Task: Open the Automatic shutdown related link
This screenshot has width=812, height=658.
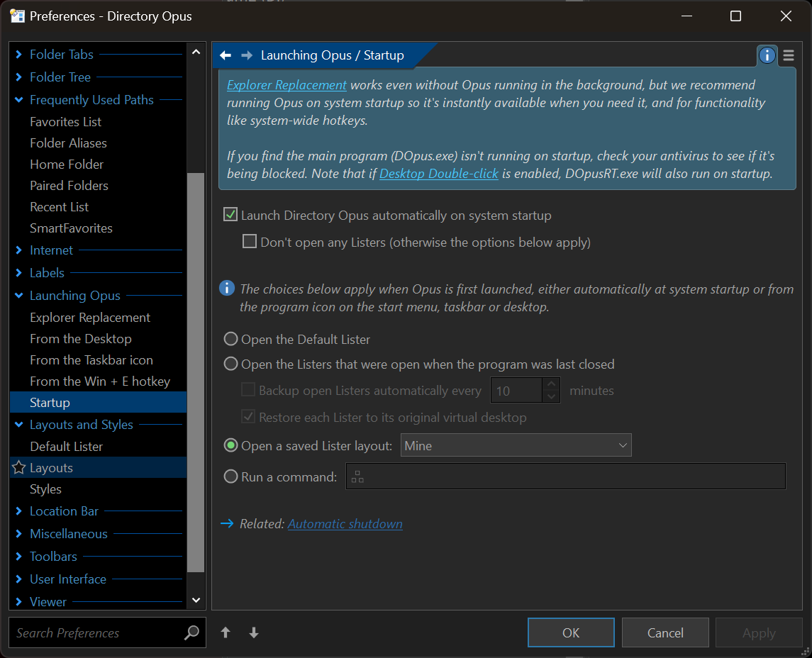Action: [345, 524]
